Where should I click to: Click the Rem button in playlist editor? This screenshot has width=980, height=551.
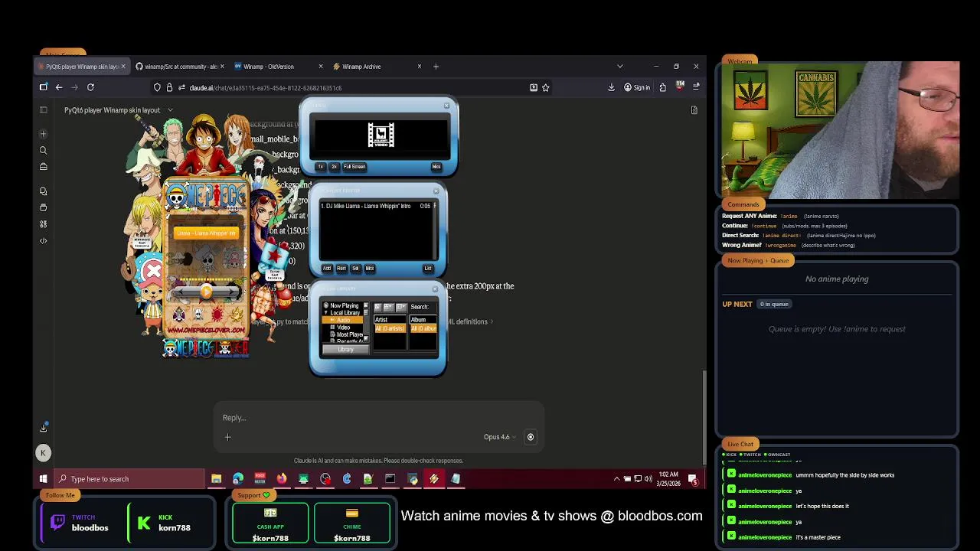click(x=341, y=269)
